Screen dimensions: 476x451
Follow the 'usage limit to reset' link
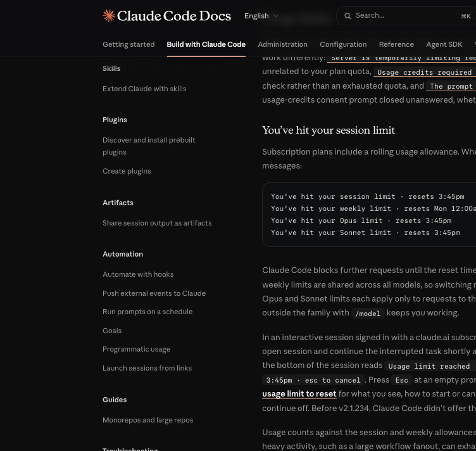click(x=299, y=394)
